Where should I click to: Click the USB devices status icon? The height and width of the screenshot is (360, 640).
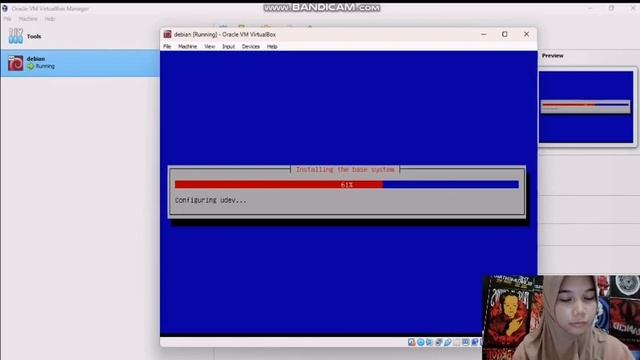pyautogui.click(x=448, y=342)
